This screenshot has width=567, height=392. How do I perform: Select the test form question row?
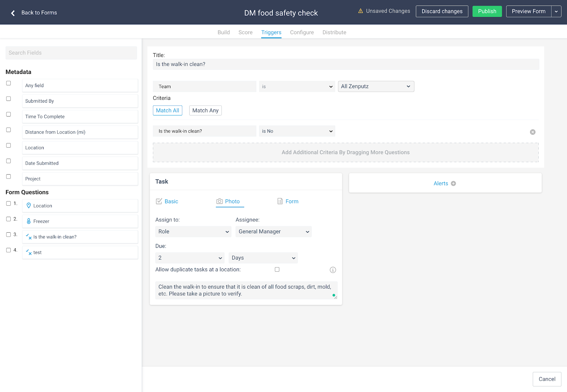[x=80, y=252]
